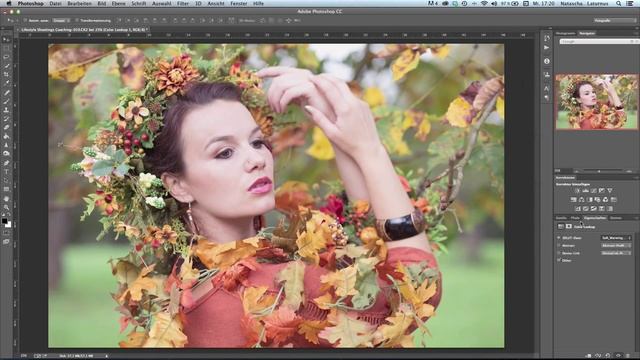
Task: Open the Fenster menu
Action: pos(239,3)
